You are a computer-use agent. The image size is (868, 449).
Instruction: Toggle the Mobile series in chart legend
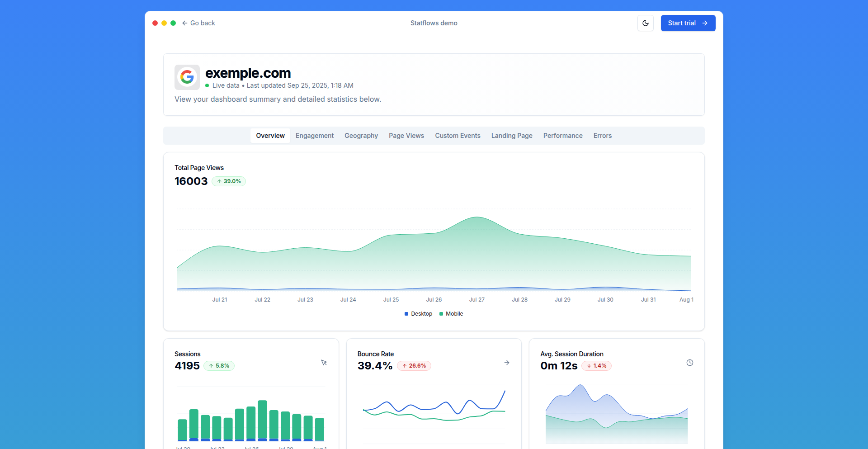451,314
